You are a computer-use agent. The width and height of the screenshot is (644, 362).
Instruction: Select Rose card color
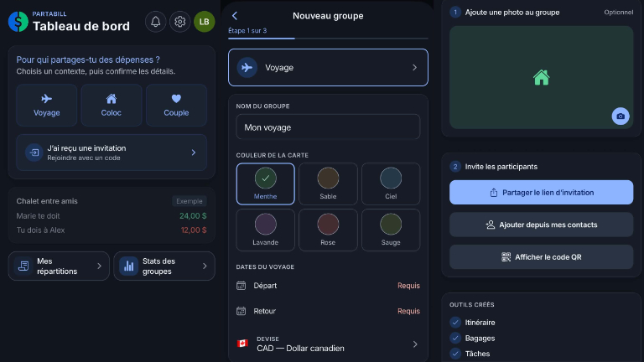[x=328, y=230]
